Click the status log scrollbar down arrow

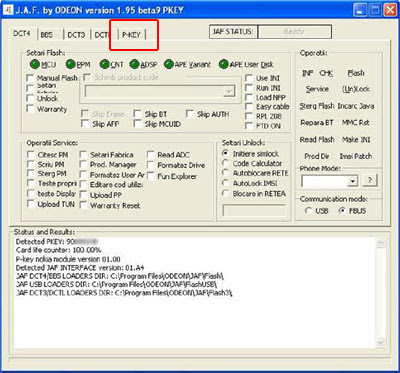coord(380,343)
